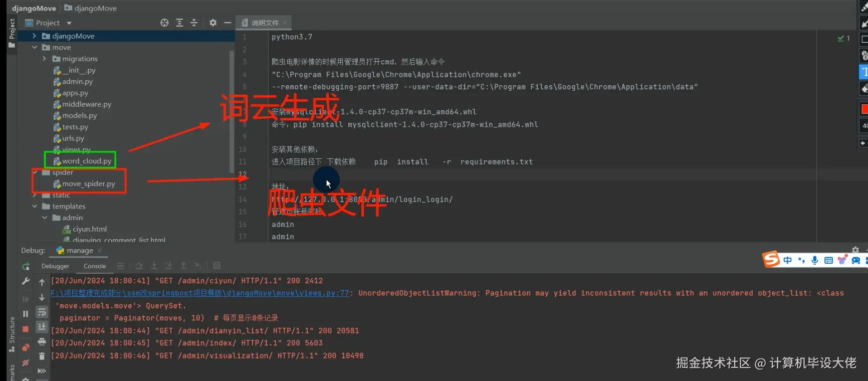The image size is (868, 381).
Task: Click the Sogou input method logo
Action: [771, 259]
